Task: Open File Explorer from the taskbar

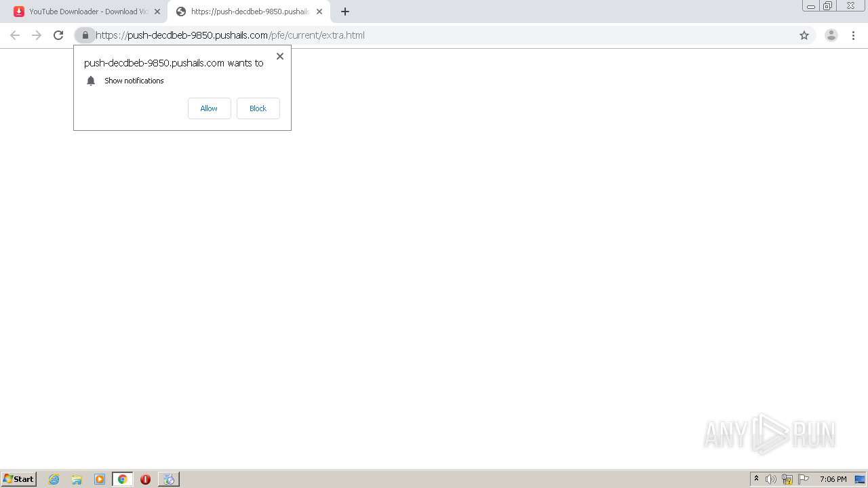Action: click(x=77, y=479)
